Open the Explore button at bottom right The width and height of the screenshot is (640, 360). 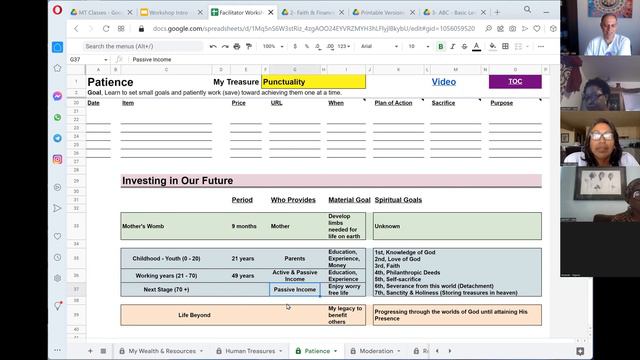[x=580, y=351]
